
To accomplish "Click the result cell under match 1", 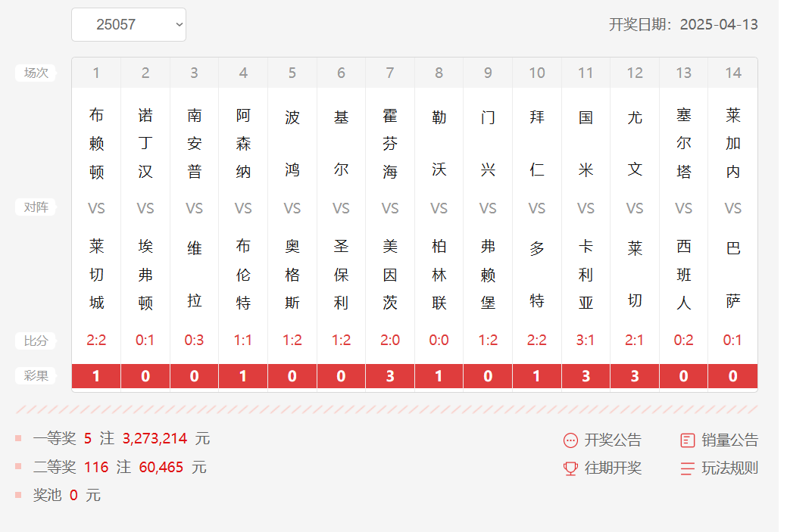I will tap(96, 376).
